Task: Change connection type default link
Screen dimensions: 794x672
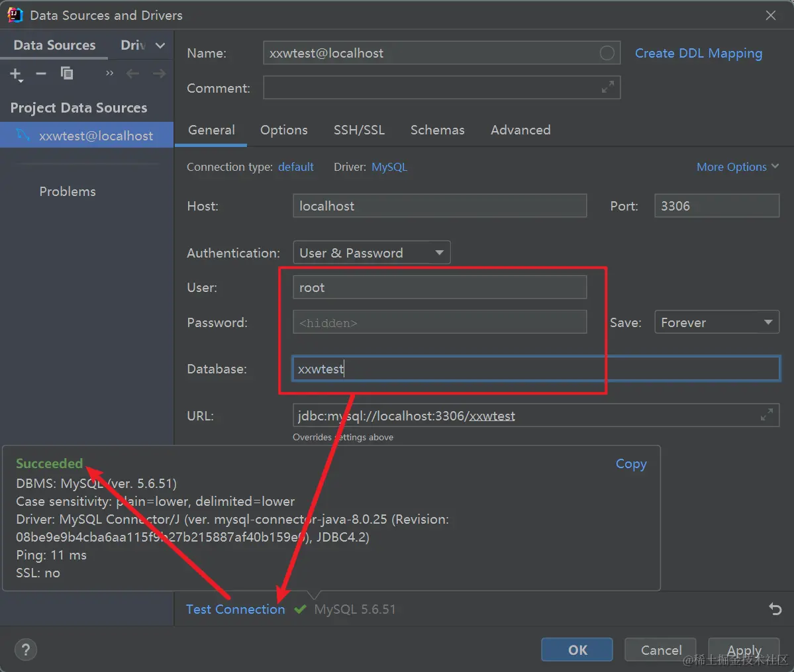Action: point(296,167)
